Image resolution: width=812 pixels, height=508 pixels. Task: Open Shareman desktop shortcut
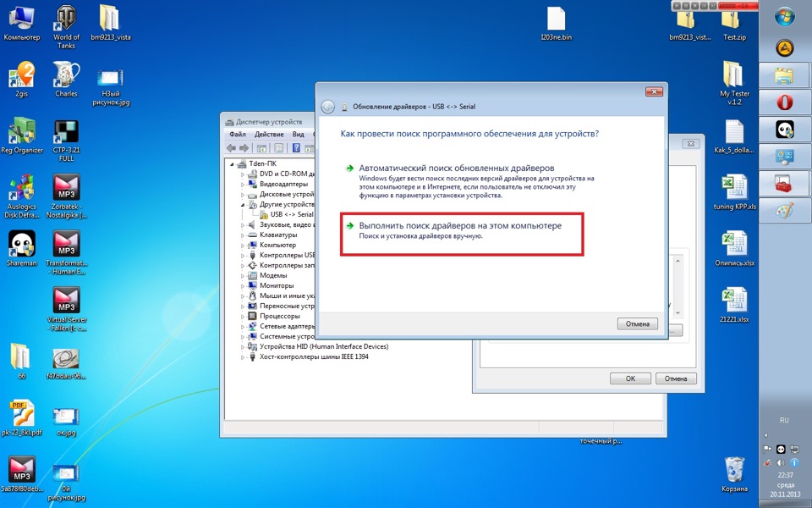pyautogui.click(x=22, y=249)
